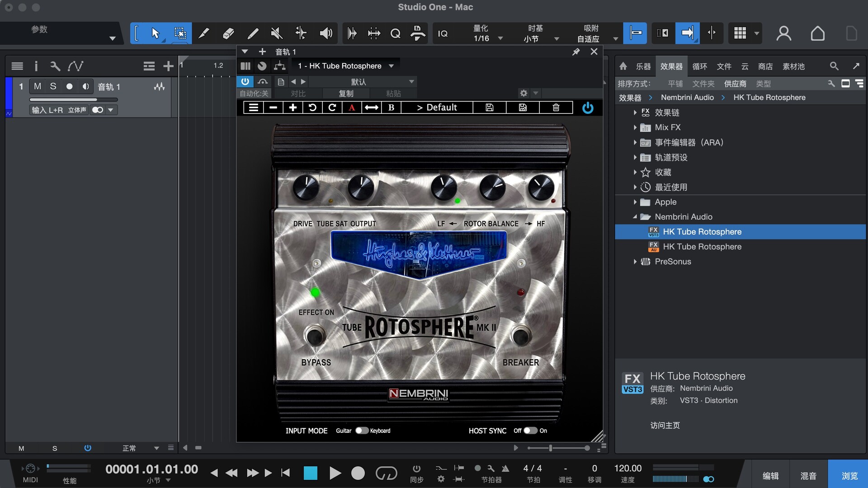Click the preset delete trash icon
868x488 pixels.
pos(556,108)
